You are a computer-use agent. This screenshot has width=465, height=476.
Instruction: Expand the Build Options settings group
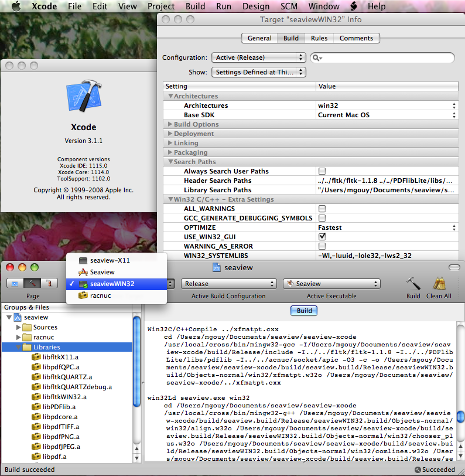click(x=170, y=124)
